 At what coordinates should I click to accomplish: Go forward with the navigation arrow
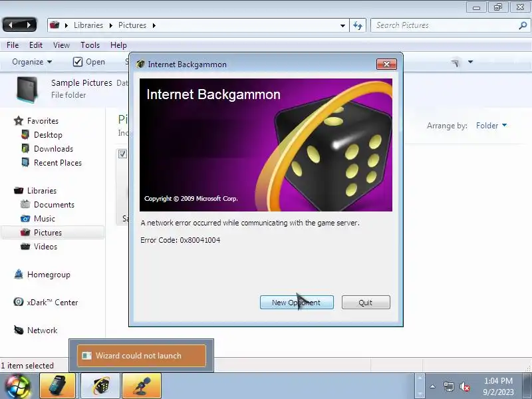[29, 25]
